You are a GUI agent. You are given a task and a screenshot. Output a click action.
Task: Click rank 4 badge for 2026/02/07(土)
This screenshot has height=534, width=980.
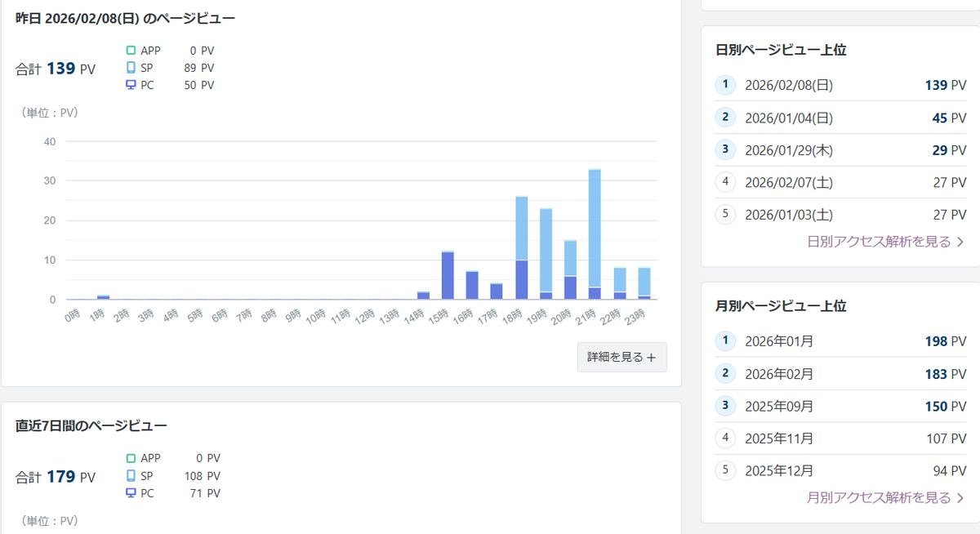(x=725, y=182)
